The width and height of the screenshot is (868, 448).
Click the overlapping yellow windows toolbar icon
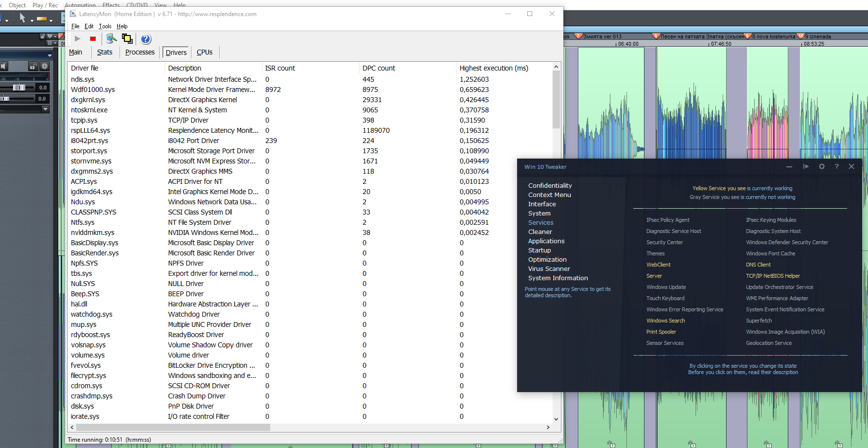click(127, 38)
